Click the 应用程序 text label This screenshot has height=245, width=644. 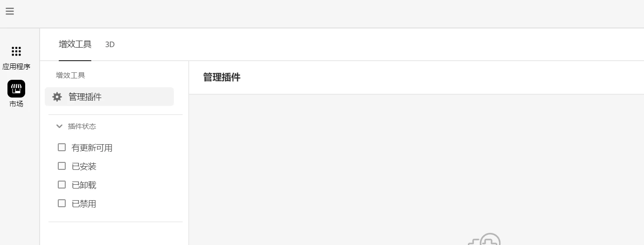point(16,66)
